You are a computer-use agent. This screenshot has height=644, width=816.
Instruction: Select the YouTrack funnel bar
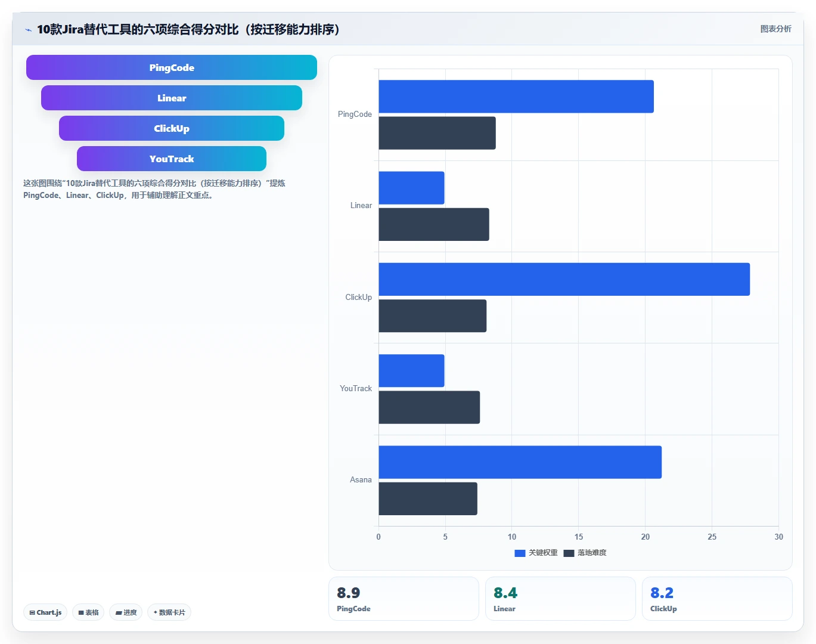(x=172, y=159)
